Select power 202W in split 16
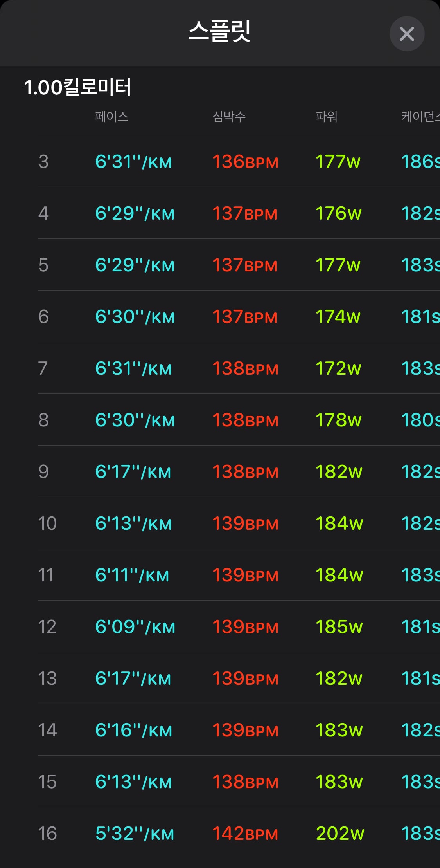Viewport: 440px width, 868px height. point(340,833)
